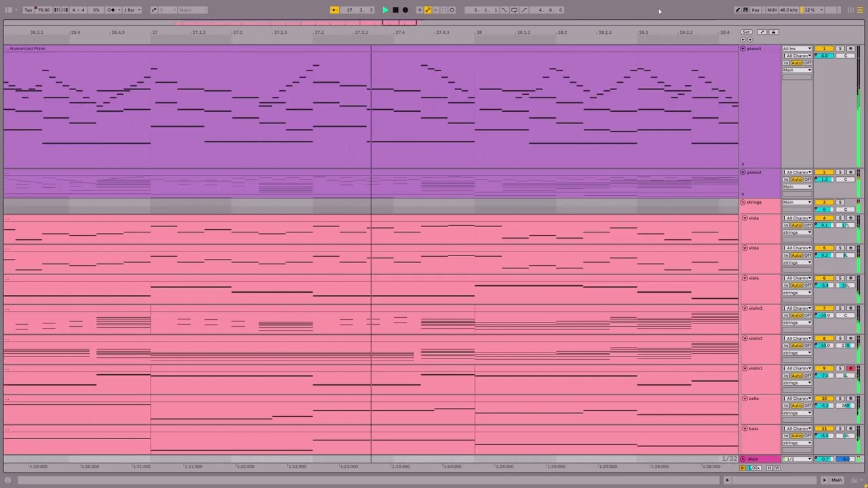Open piano1 All Ins input dropdown
Viewport: 868px width, 488px height.
tap(797, 49)
